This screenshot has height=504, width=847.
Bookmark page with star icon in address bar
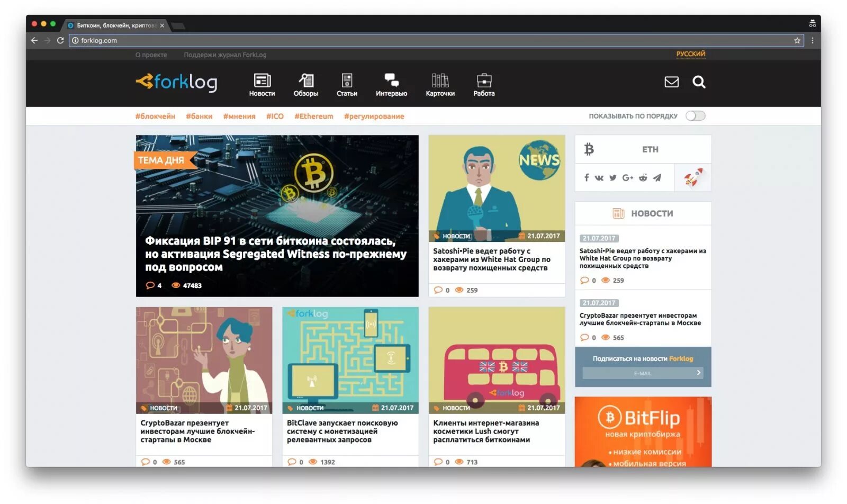(797, 41)
